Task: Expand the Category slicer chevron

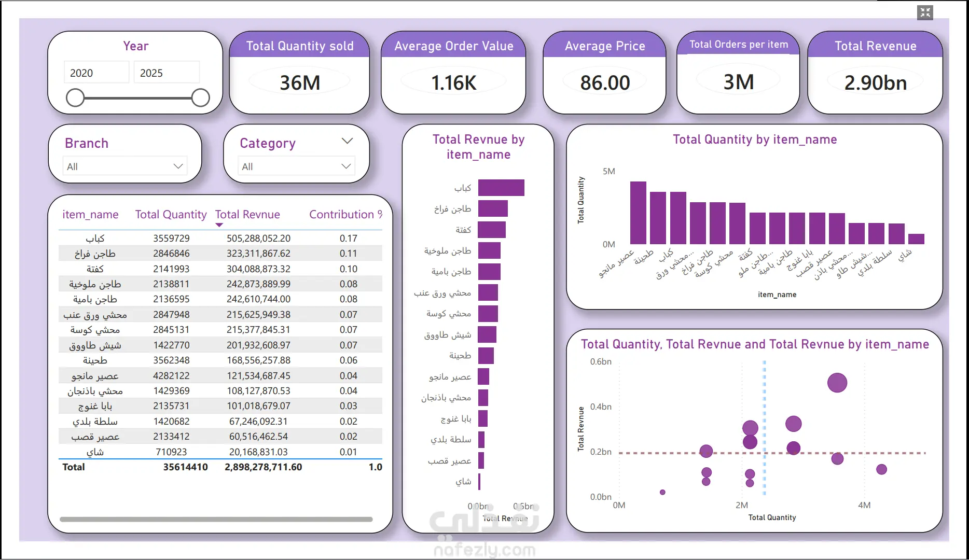Action: [347, 141]
